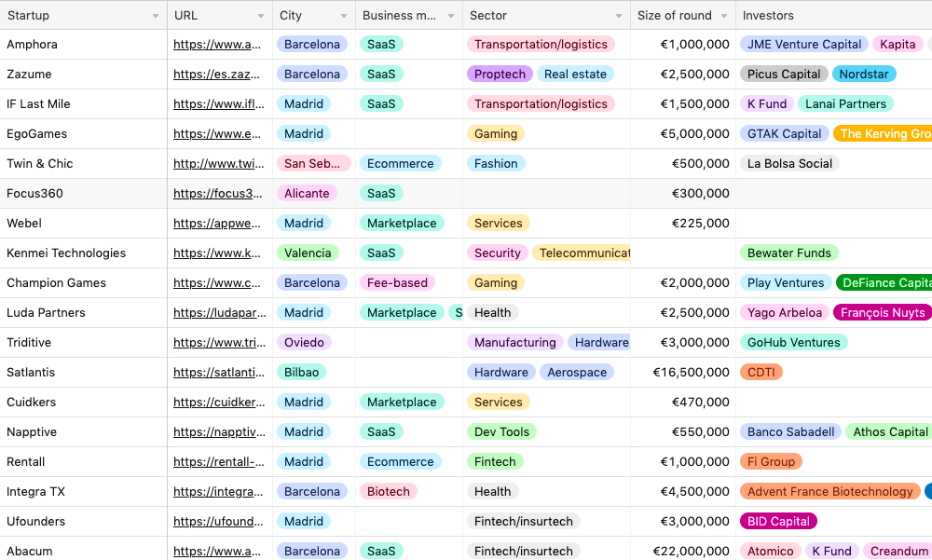
Task: Open the Kenmei Technologies URL link
Action: coord(217,253)
